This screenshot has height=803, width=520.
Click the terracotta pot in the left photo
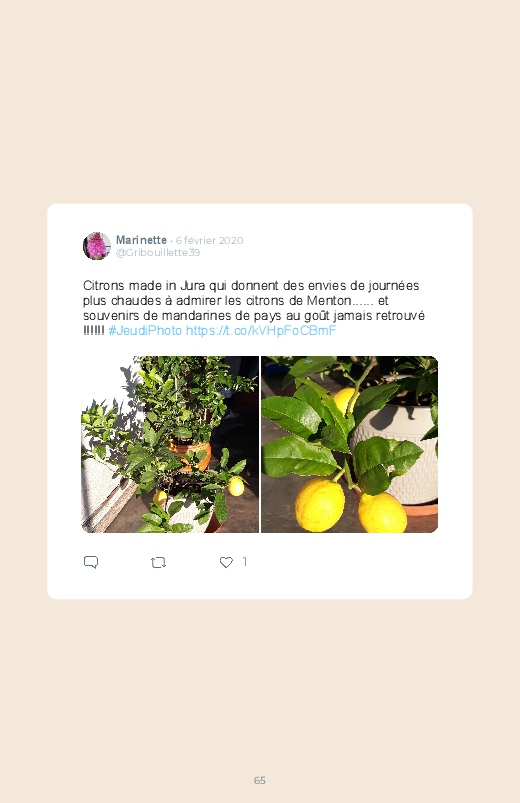(191, 455)
